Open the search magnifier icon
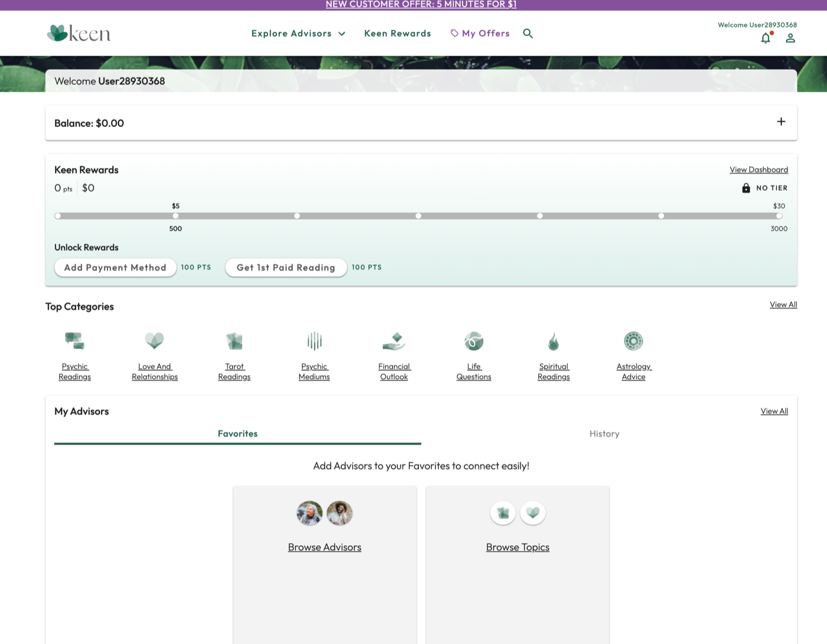 pos(528,34)
